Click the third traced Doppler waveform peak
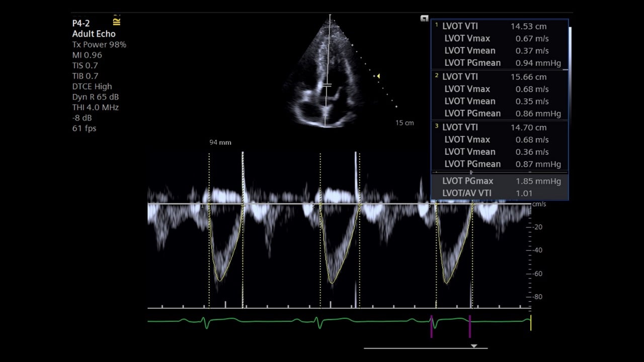The height and width of the screenshot is (362, 644). [x=446, y=283]
